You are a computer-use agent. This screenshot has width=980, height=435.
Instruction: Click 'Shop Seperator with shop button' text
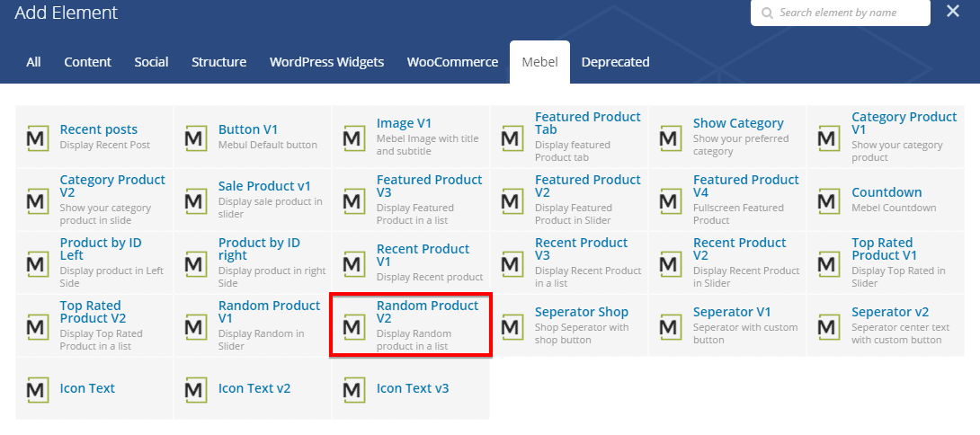coord(582,333)
